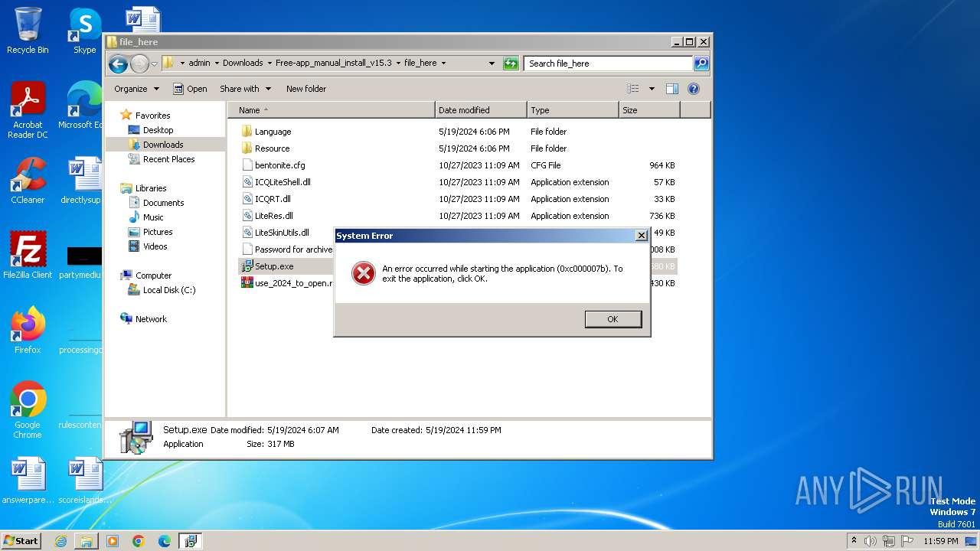Viewport: 980px width, 551px height.
Task: Select the Resource folder
Action: click(272, 148)
